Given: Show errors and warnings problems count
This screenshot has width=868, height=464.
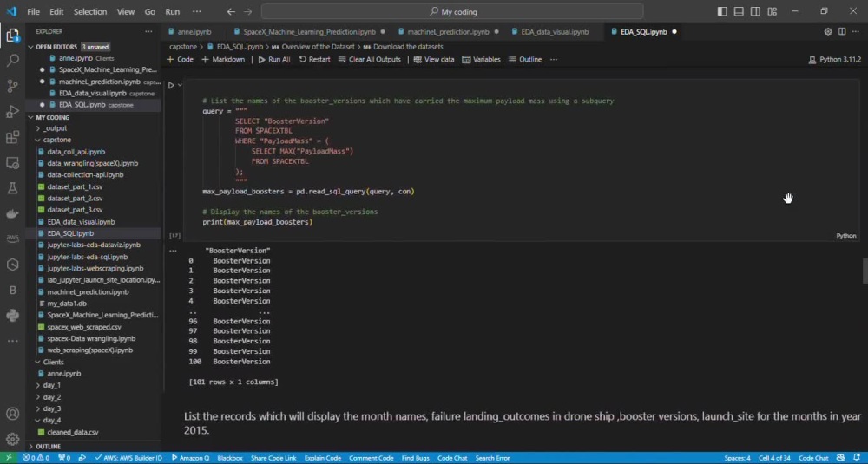Looking at the screenshot, I should [36, 458].
